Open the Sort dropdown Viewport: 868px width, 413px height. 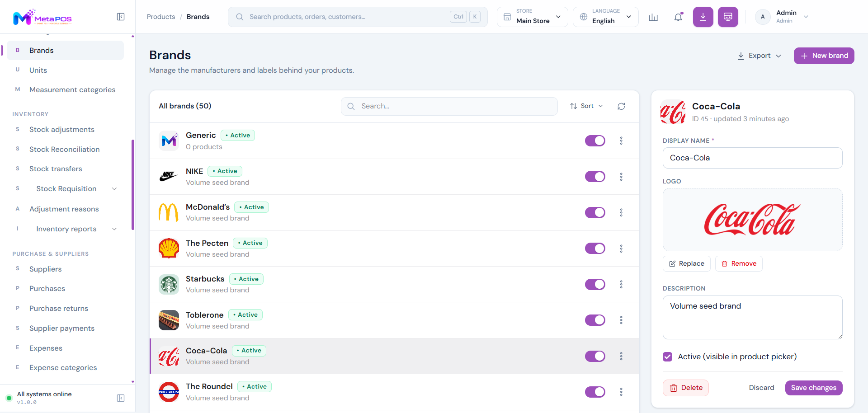click(586, 106)
